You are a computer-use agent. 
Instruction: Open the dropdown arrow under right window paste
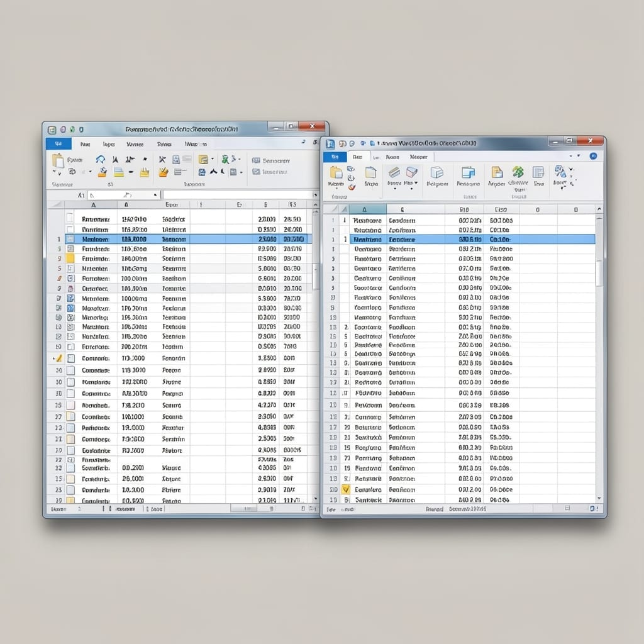(x=336, y=189)
